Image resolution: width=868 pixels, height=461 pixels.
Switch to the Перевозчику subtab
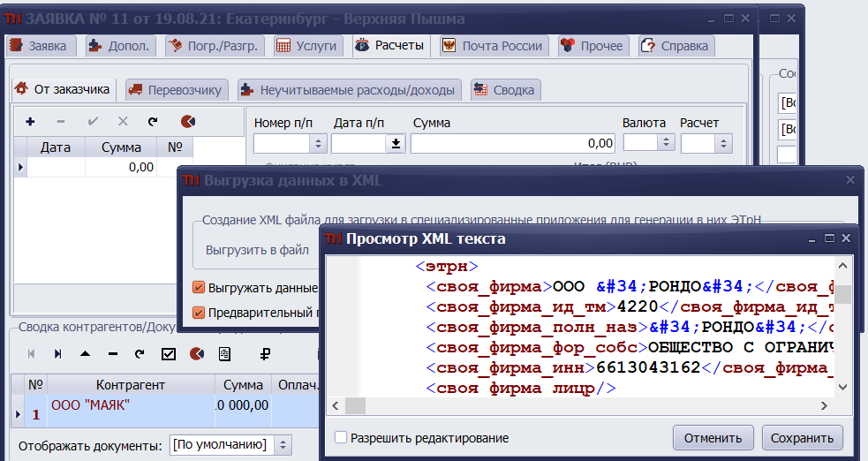coord(175,90)
